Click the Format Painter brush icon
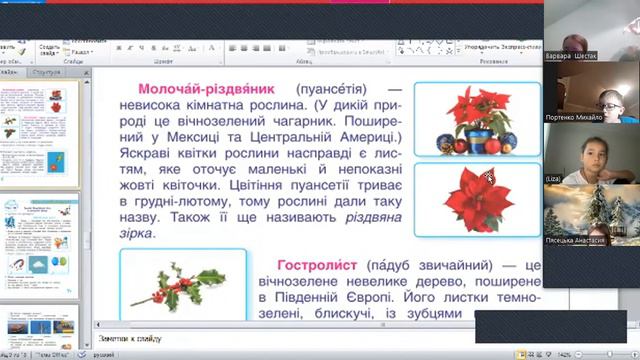The width and height of the screenshot is (640, 360). (x=22, y=51)
